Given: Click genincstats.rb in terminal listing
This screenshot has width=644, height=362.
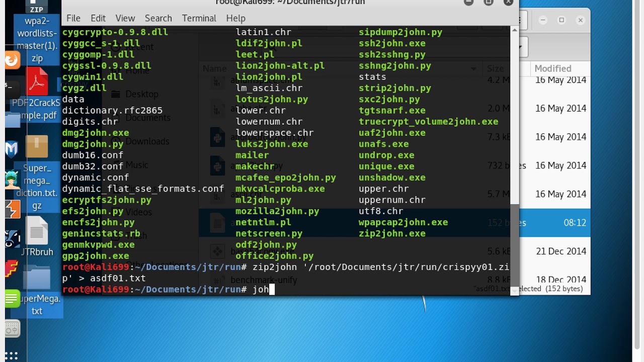Looking at the screenshot, I should (x=101, y=233).
